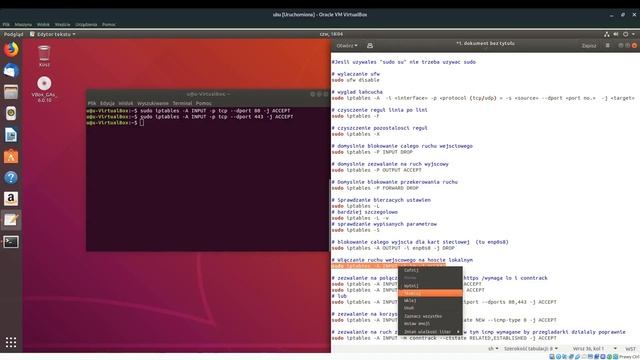Click Otwórz dropdown in text editor
This screenshot has height=360, width=640.
[347, 46]
